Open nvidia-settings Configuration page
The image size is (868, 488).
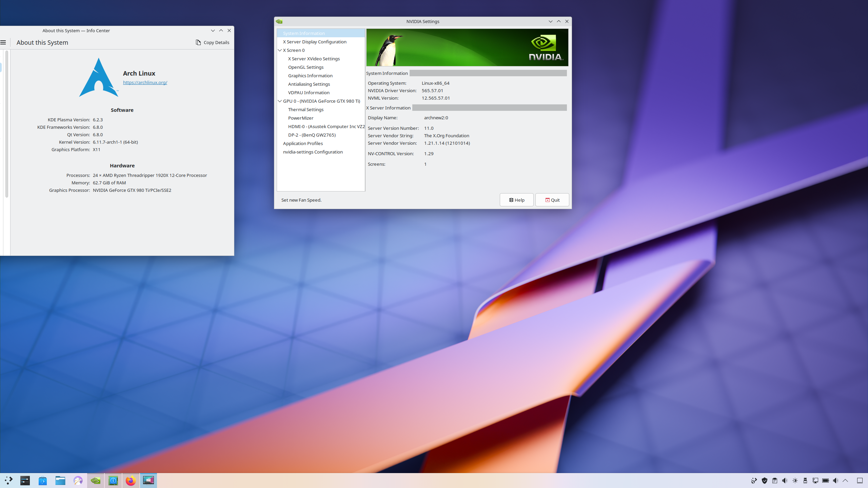tap(313, 152)
